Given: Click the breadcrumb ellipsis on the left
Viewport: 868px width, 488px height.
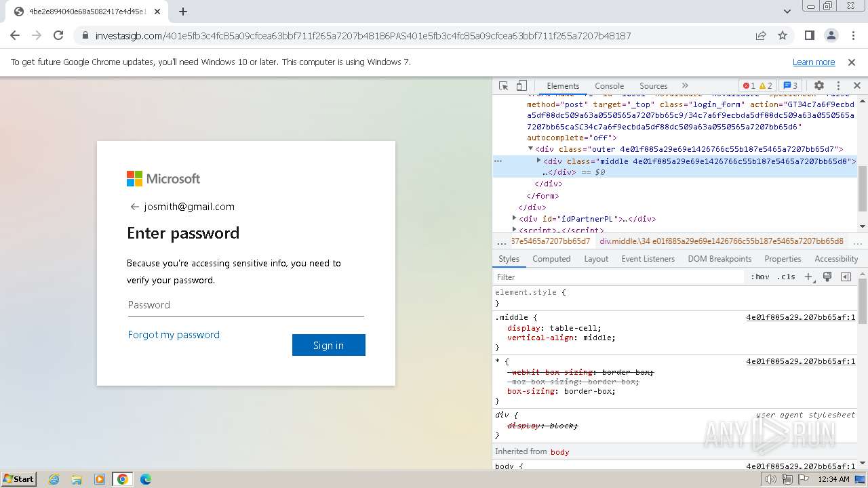Looking at the screenshot, I should pyautogui.click(x=501, y=241).
